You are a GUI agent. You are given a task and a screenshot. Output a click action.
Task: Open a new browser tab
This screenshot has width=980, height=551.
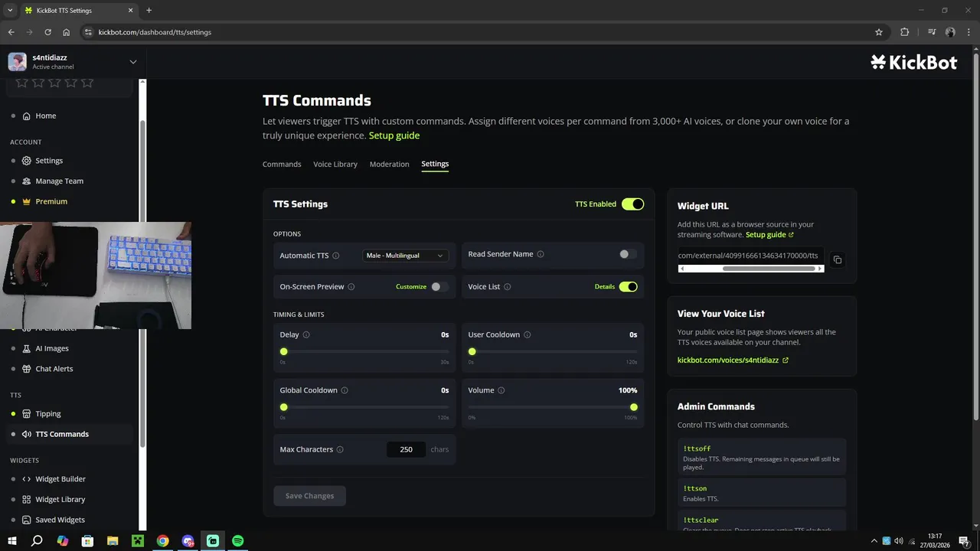[149, 11]
